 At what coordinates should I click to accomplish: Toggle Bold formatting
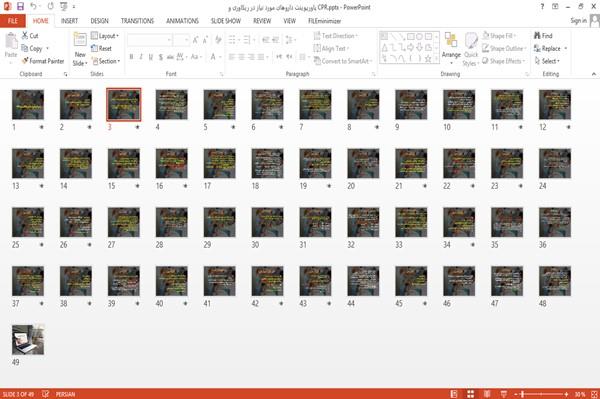click(131, 57)
